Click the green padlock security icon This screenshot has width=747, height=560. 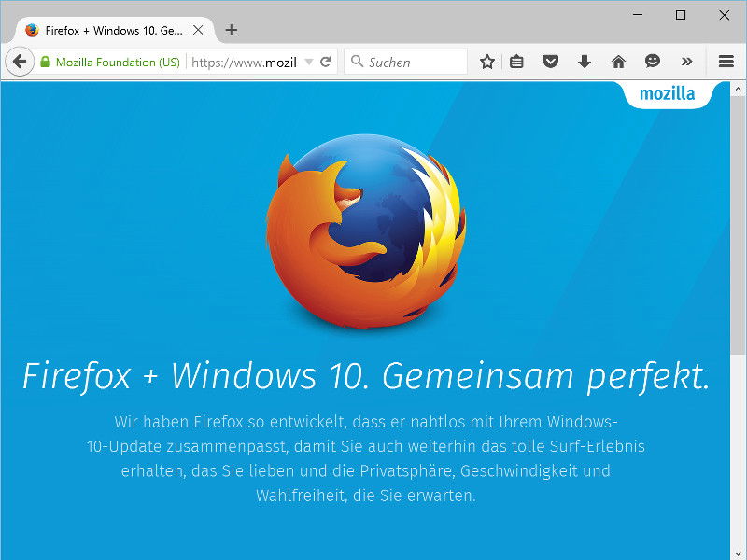pyautogui.click(x=45, y=62)
